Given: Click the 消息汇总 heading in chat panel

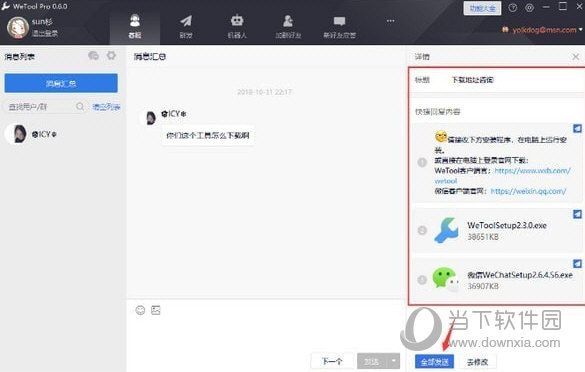Looking at the screenshot, I should click(150, 57).
